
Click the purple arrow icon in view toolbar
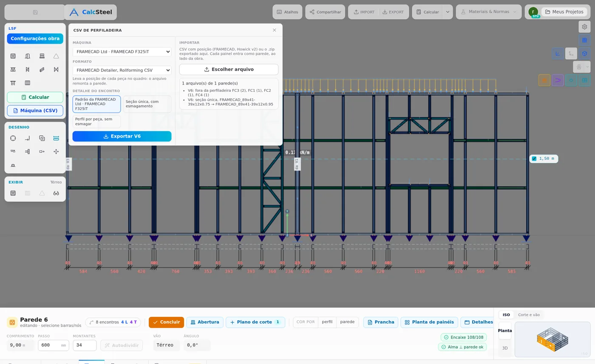[558, 80]
